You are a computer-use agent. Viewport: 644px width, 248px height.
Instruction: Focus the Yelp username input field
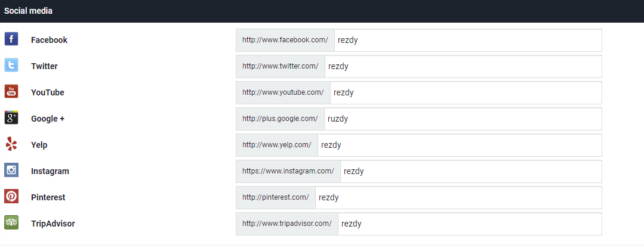pyautogui.click(x=460, y=145)
